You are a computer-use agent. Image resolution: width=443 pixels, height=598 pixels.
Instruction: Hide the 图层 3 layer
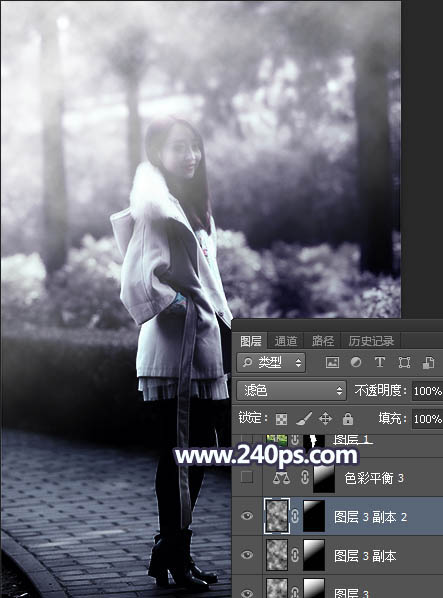coord(247,593)
